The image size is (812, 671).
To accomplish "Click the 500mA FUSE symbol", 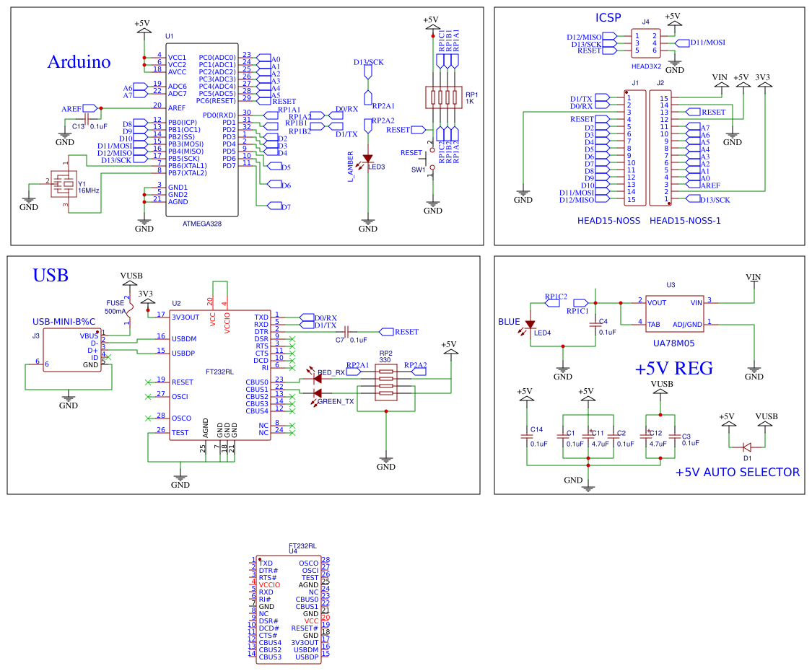I will tap(129, 309).
